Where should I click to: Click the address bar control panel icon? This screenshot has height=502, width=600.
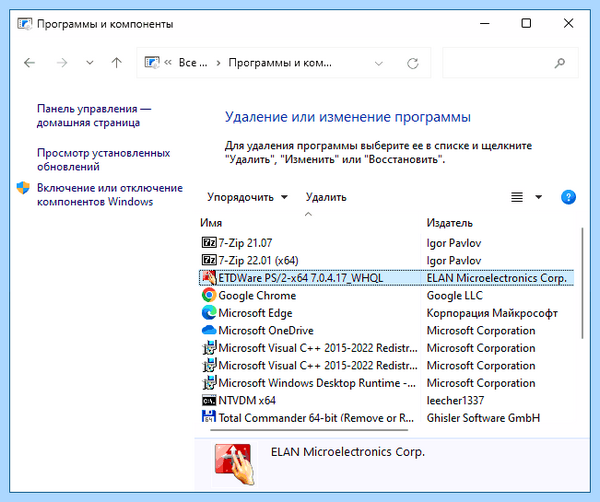point(152,62)
